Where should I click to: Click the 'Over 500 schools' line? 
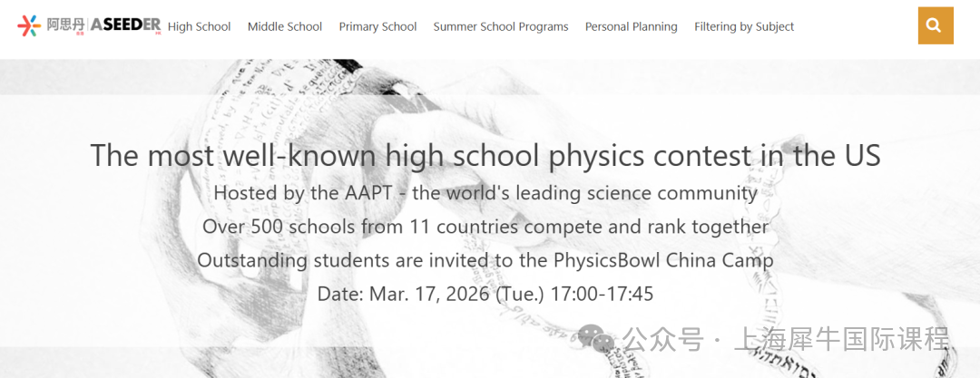click(485, 227)
